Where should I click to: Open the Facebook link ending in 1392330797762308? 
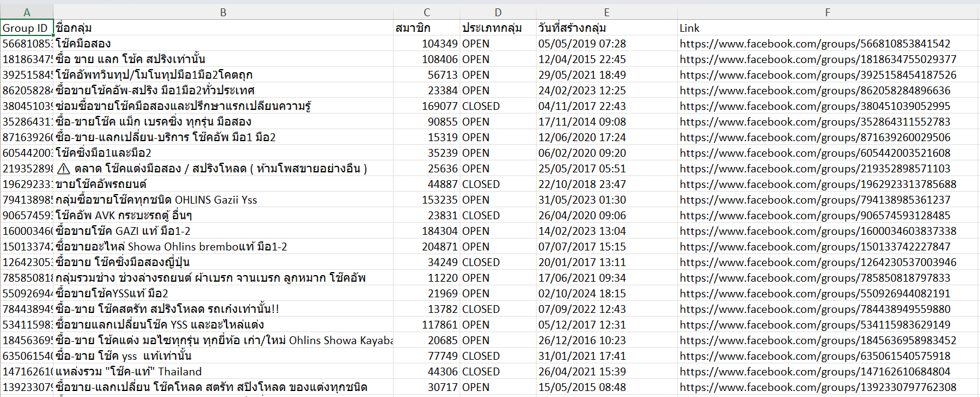(818, 387)
